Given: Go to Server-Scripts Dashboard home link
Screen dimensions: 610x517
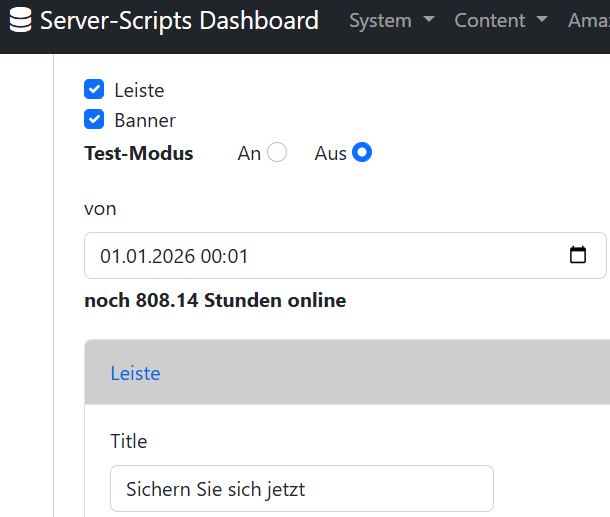Looking at the screenshot, I should 179,20.
